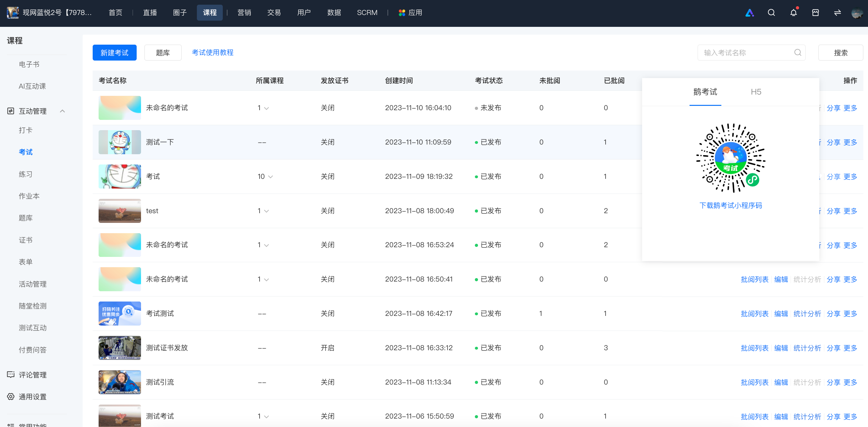The image size is (868, 427).
Task: Click 分享 for 测试一下 row
Action: click(833, 142)
